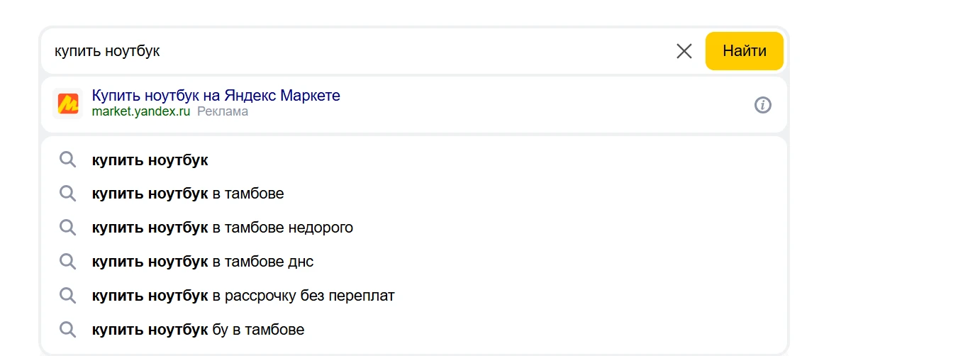
Task: Click magnifier icon next to «в тамбове» suggestion
Action: coord(67,194)
